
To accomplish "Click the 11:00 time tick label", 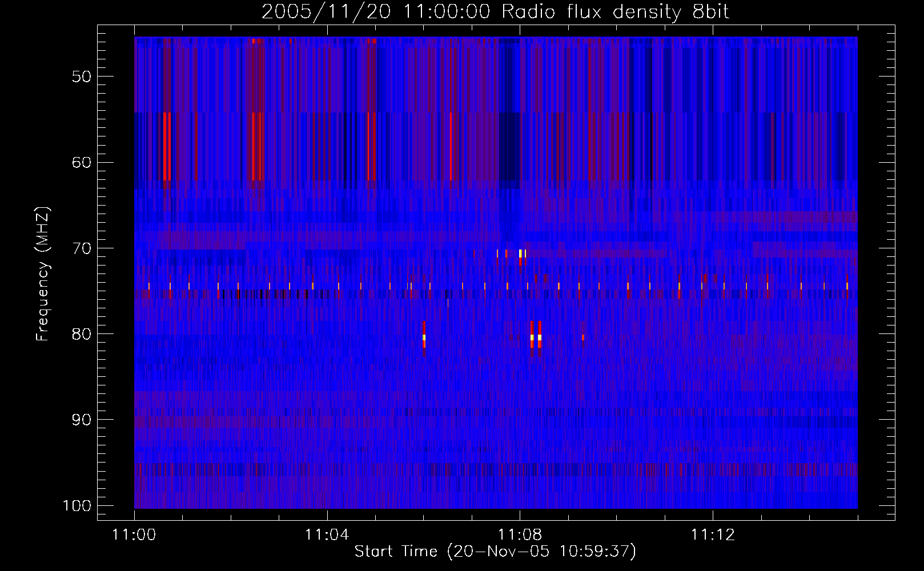I will 134,535.
